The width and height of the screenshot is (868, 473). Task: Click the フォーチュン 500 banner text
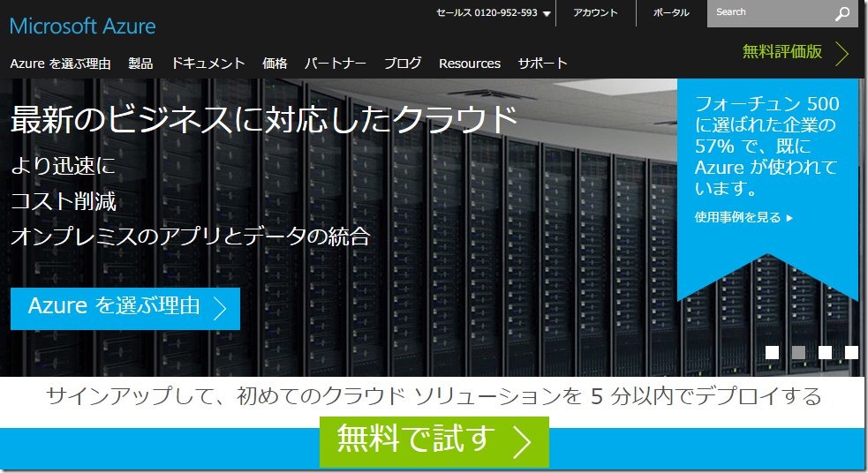tap(766, 146)
